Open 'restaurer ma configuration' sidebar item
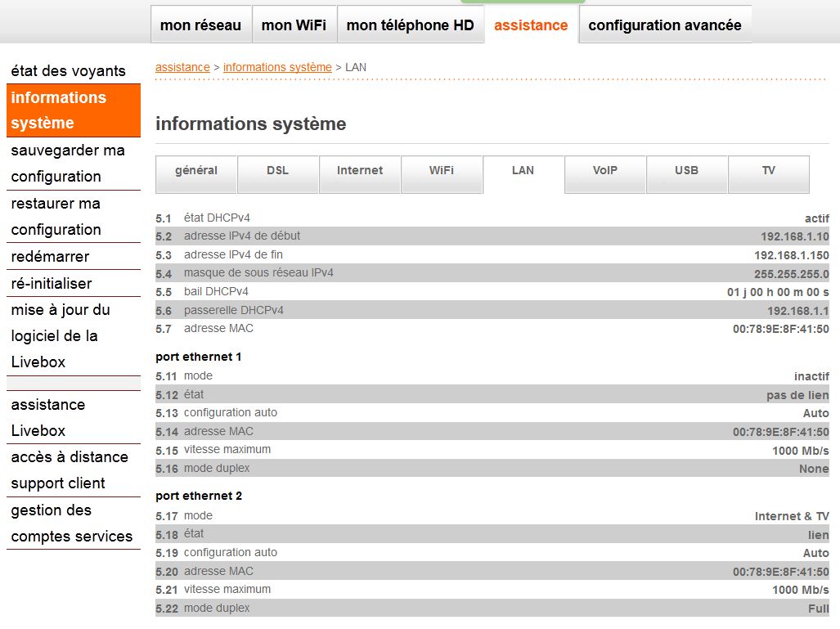Image resolution: width=840 pixels, height=629 pixels. (x=68, y=217)
